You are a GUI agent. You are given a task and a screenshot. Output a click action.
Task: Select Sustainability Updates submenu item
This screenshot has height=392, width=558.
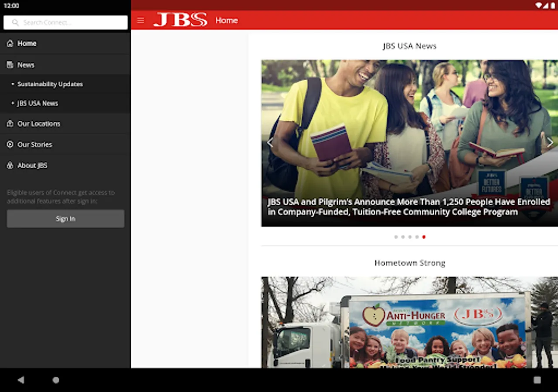65,84
